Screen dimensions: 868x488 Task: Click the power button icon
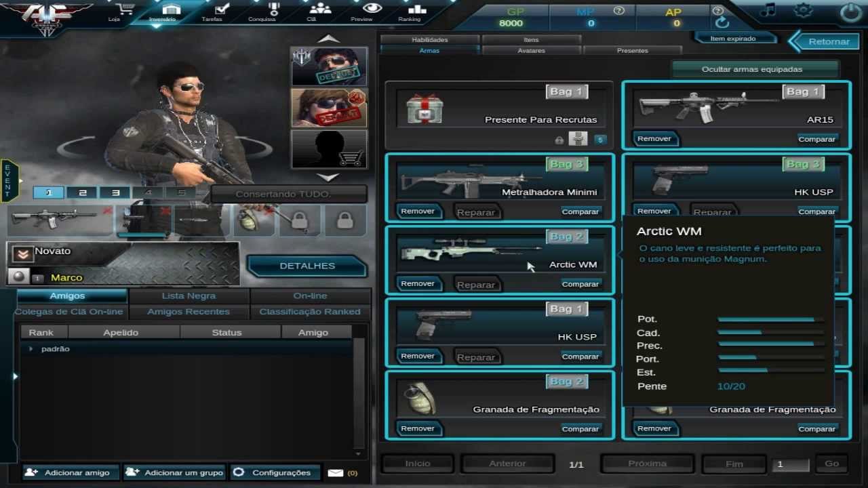pos(850,12)
